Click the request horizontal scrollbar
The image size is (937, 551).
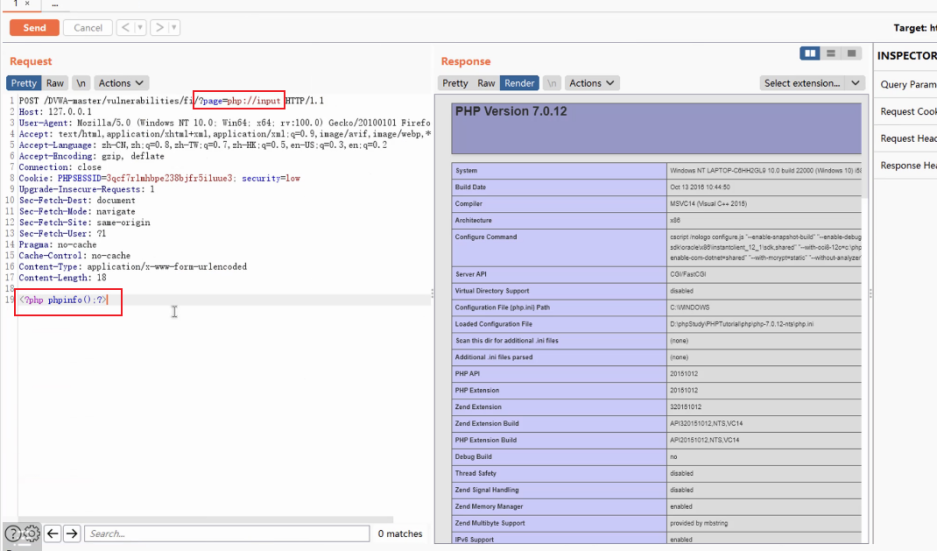click(x=206, y=519)
